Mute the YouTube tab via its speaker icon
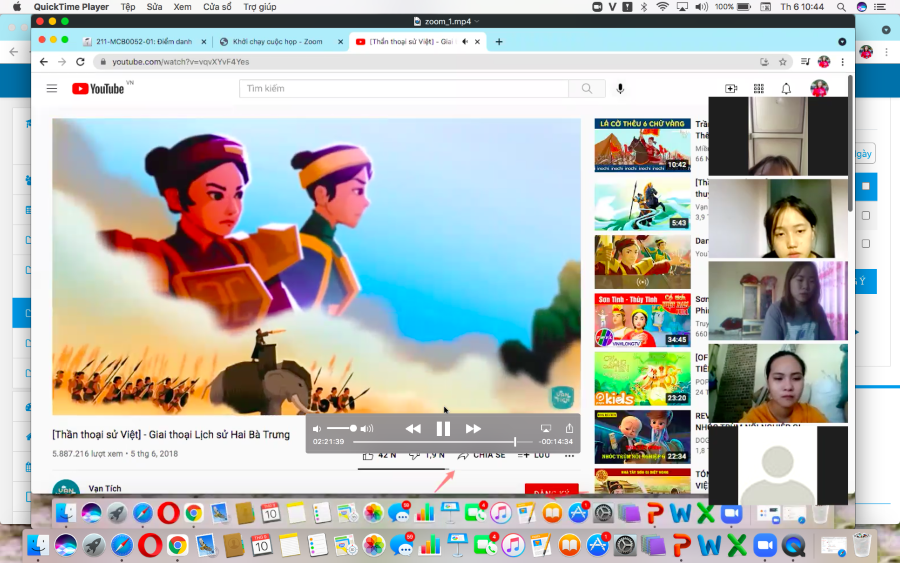900x563 pixels. pyautogui.click(x=465, y=41)
